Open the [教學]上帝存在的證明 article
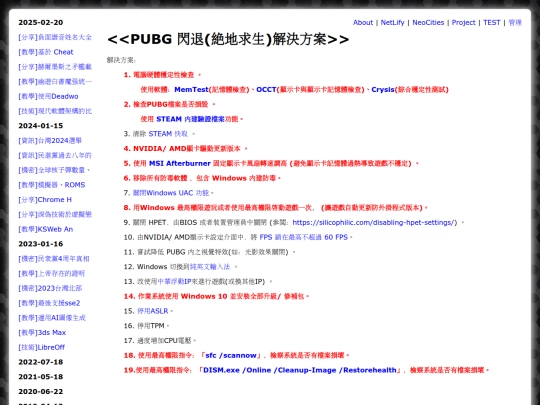 51,273
